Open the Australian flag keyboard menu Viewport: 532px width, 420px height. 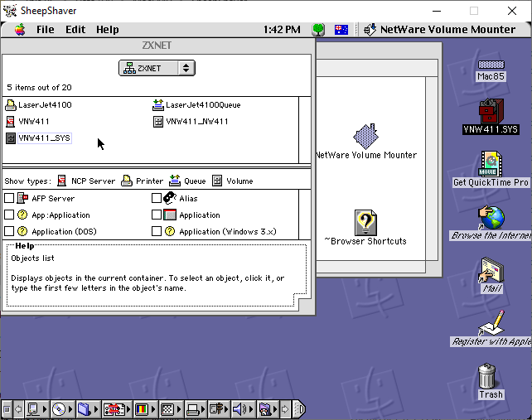pos(341,30)
